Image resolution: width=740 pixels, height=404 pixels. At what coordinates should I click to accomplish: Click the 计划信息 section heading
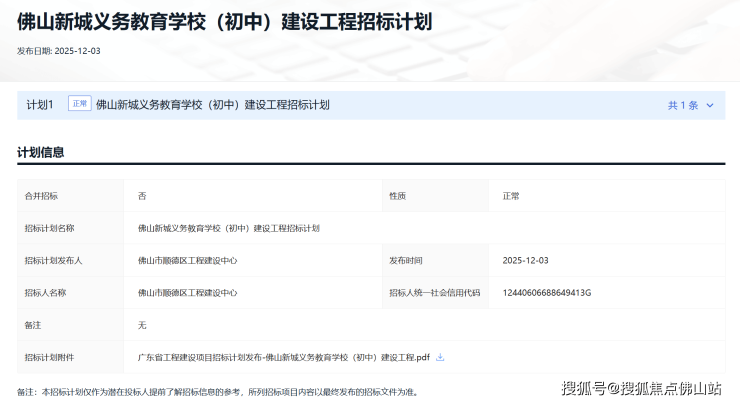(x=41, y=152)
